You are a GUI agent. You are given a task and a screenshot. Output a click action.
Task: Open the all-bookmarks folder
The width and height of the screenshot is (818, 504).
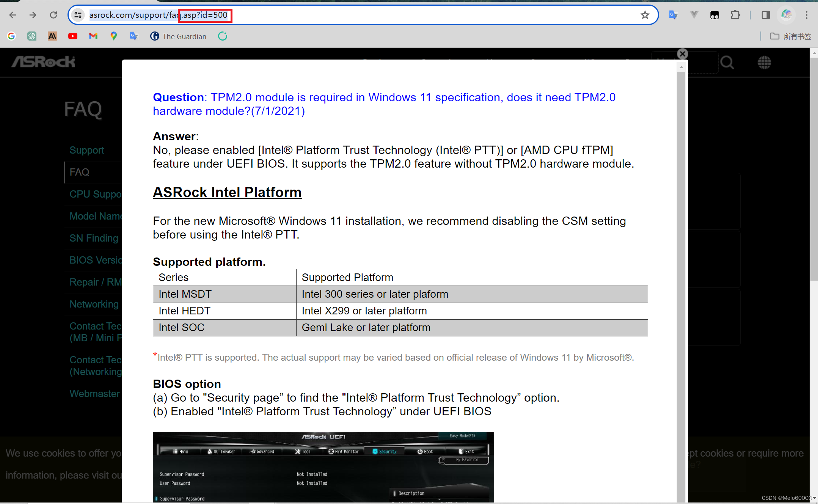click(x=791, y=36)
